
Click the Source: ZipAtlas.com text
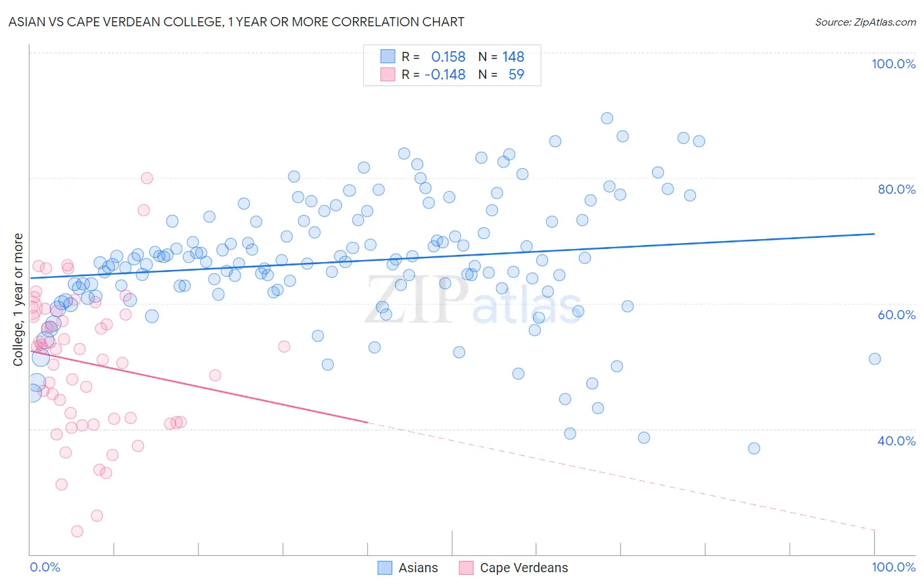866,22
